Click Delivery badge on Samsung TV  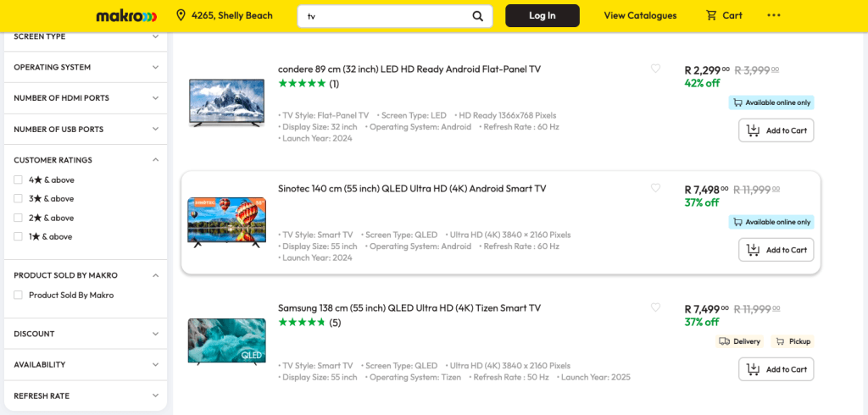[739, 341]
